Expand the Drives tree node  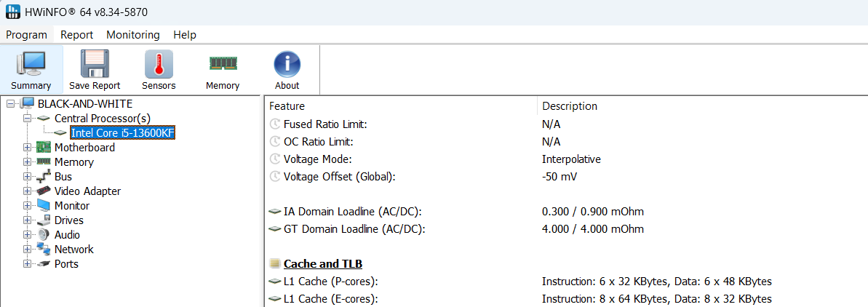pos(28,220)
